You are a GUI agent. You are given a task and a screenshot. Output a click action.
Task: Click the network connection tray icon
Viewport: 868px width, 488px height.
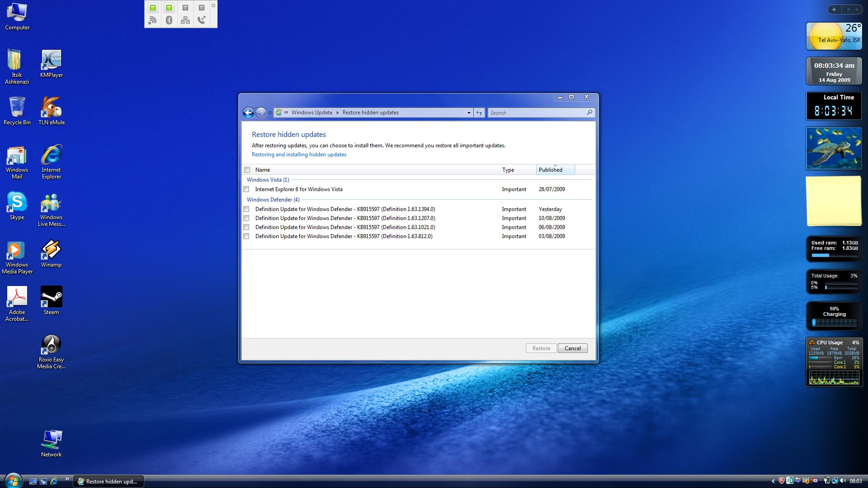[835, 481]
